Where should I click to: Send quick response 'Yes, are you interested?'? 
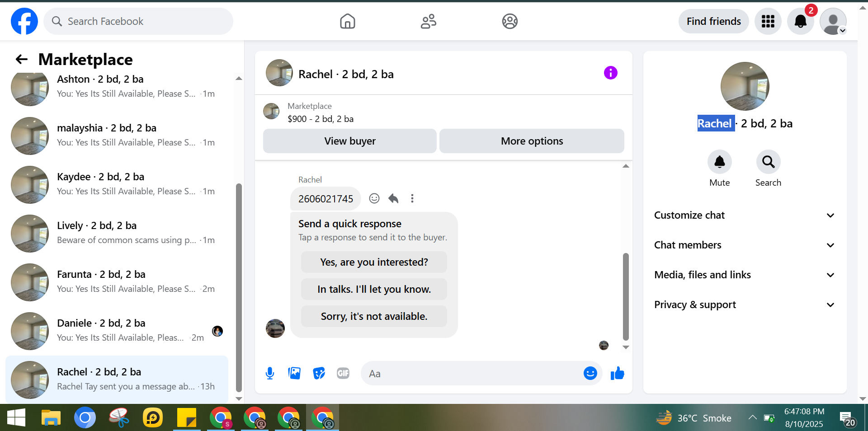374,262
